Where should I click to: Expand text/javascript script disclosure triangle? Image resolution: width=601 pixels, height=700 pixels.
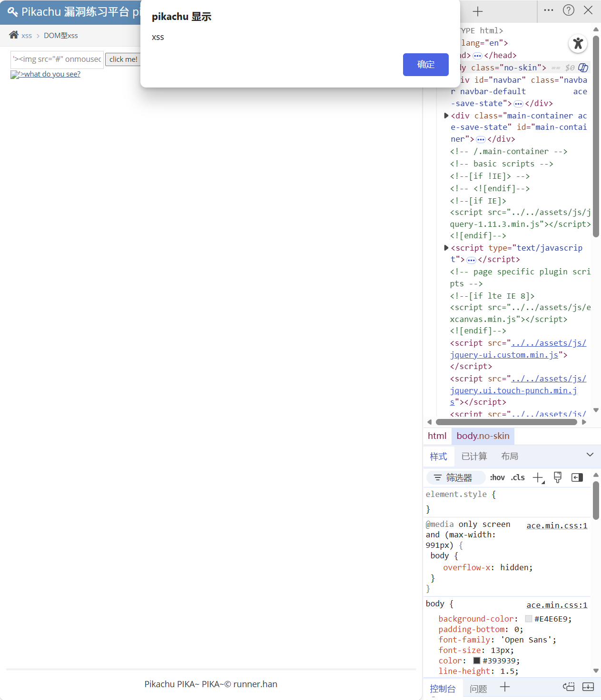pos(446,248)
